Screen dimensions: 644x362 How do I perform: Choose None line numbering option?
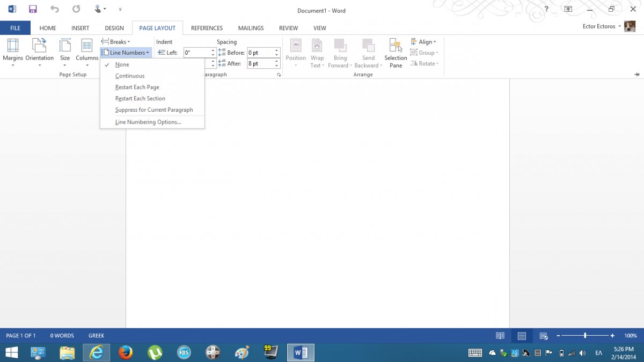click(152, 64)
